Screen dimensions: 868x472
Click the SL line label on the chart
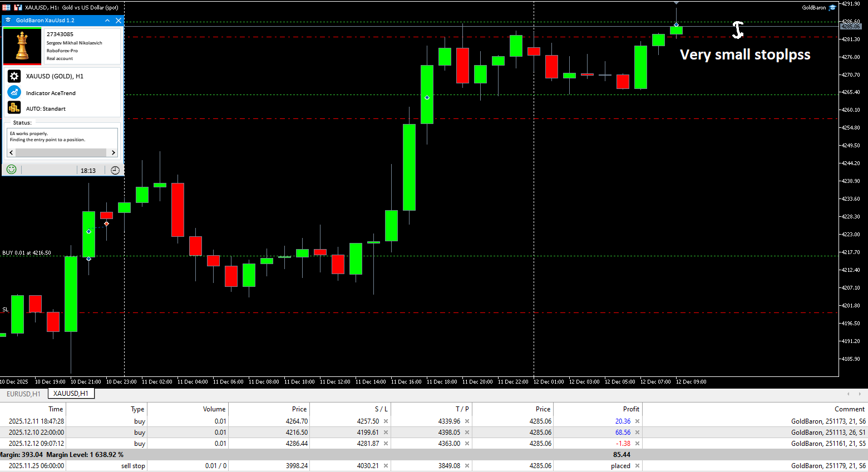[6, 310]
